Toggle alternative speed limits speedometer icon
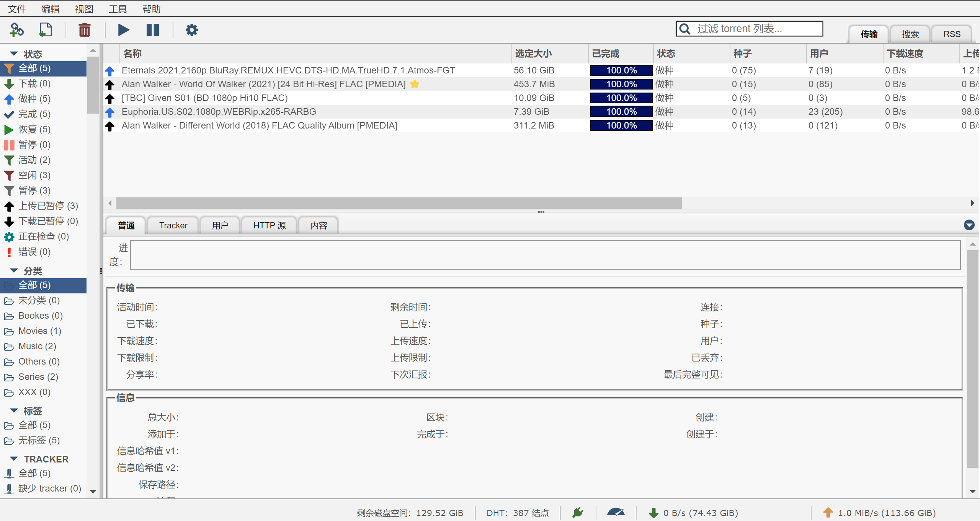 616,512
